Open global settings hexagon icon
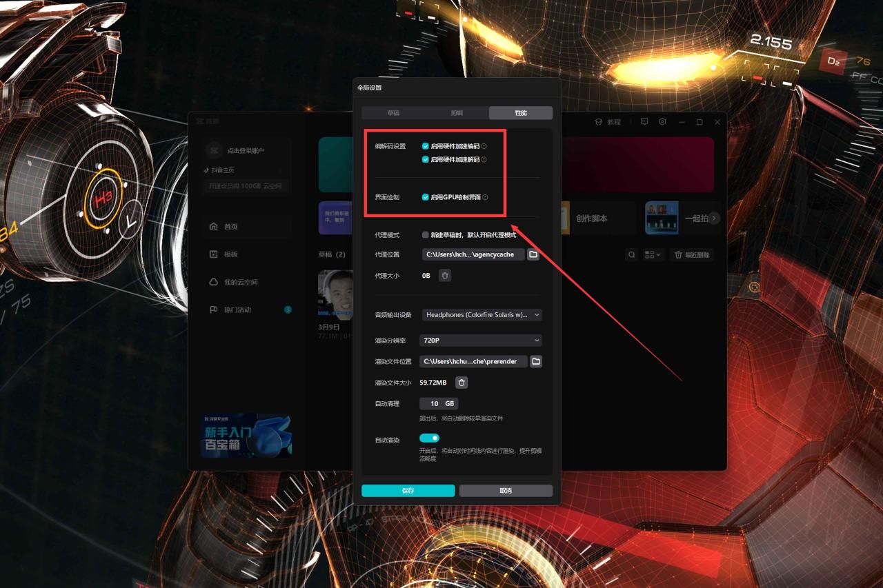This screenshot has height=588, width=883. [x=662, y=122]
